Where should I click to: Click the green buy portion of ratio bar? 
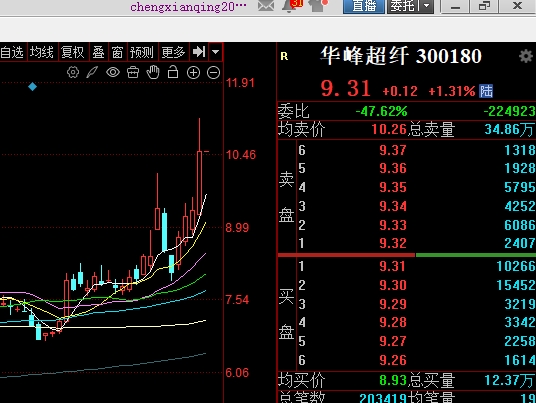click(x=476, y=255)
